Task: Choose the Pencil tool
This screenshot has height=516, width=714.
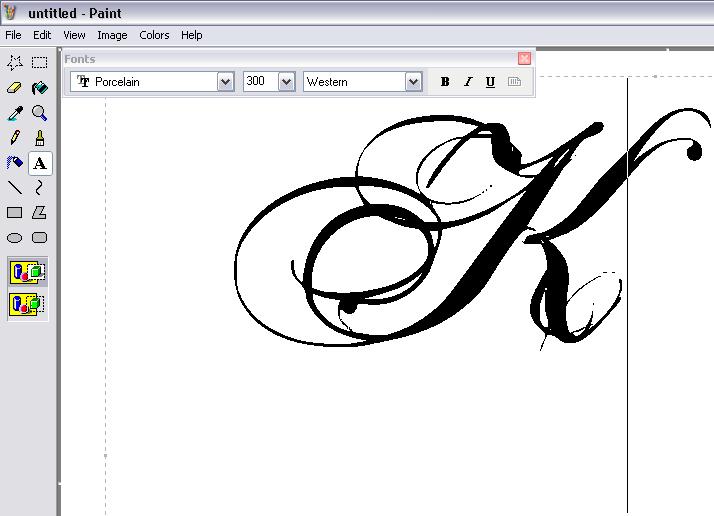Action: (x=15, y=138)
